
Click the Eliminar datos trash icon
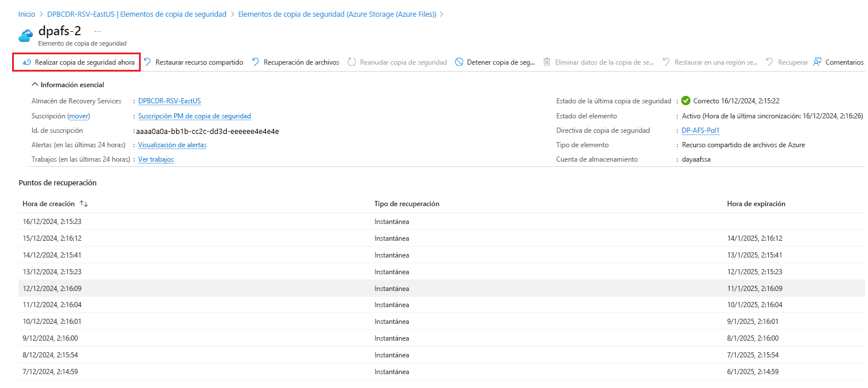coord(547,62)
